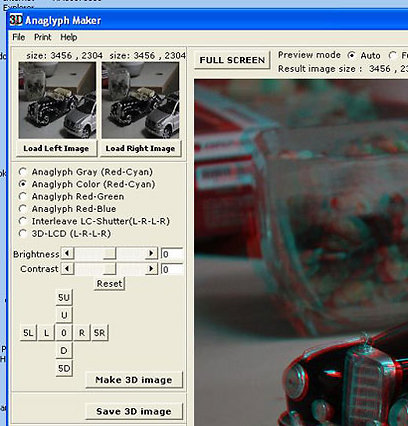Click the Contrast value field
408x426 pixels.
[172, 269]
